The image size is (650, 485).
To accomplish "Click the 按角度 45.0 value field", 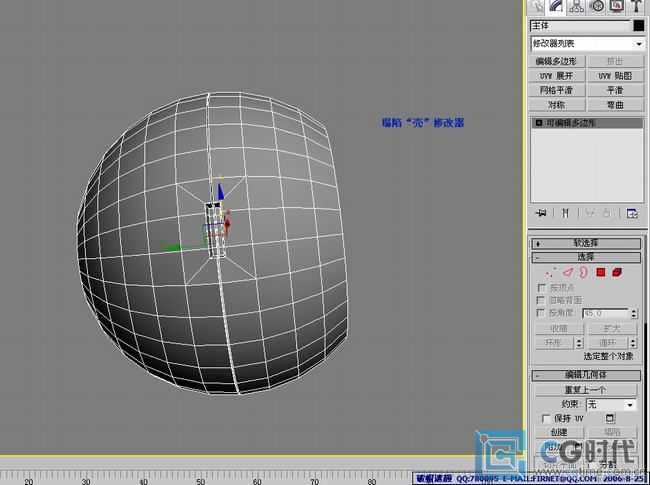I will tap(606, 313).
